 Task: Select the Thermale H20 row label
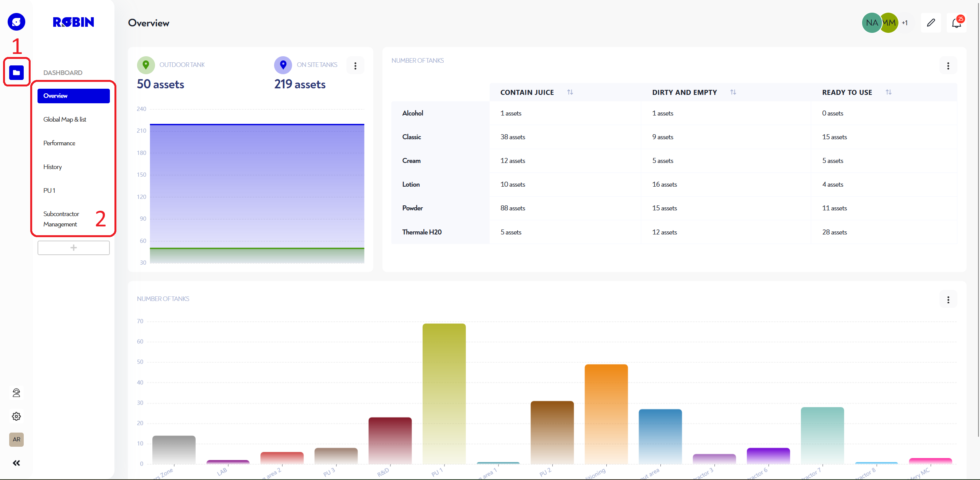coord(422,232)
